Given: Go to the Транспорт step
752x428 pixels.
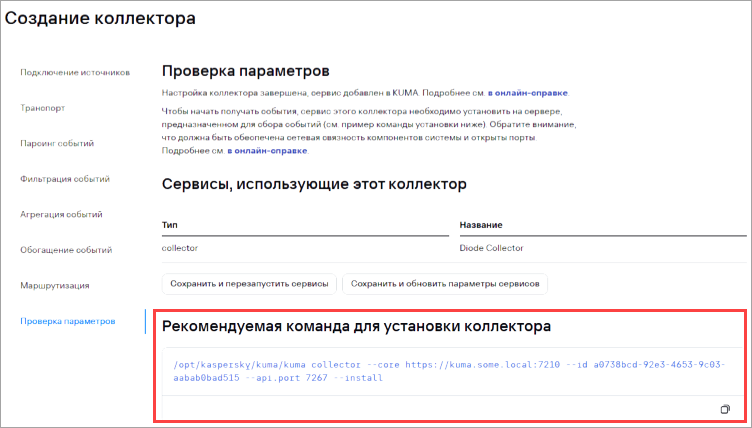Looking at the screenshot, I should point(43,108).
